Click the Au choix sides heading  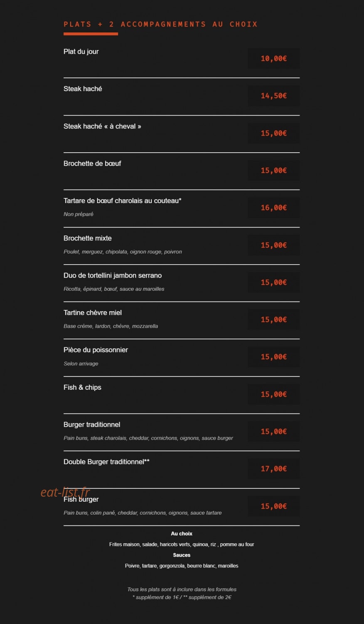click(182, 533)
